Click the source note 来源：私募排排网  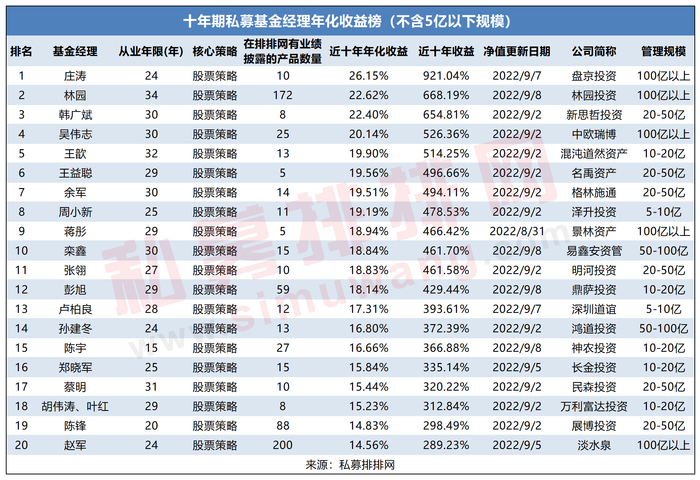(x=350, y=465)
